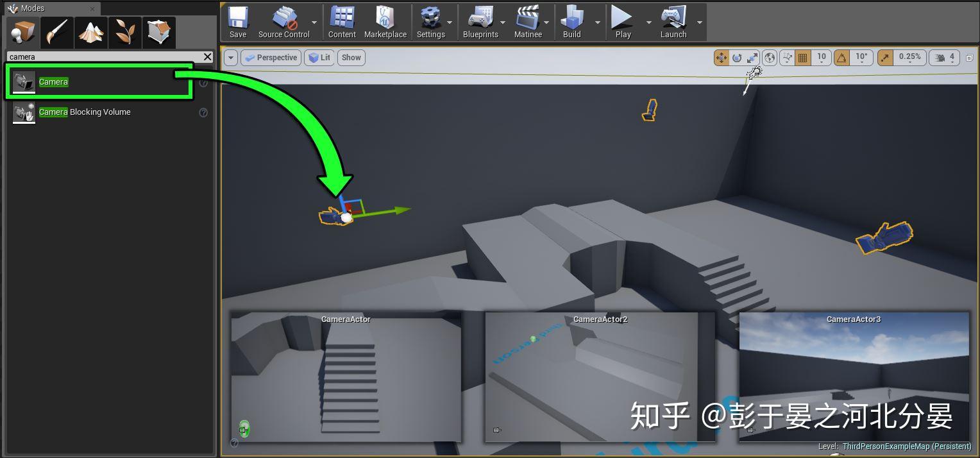
Task: Clear the camera search with the X
Action: click(207, 56)
